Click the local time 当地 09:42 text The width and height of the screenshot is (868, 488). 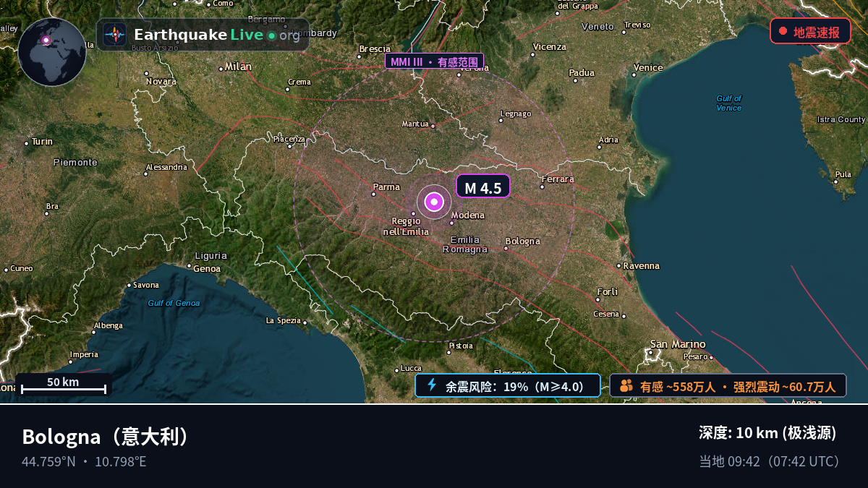pos(769,461)
